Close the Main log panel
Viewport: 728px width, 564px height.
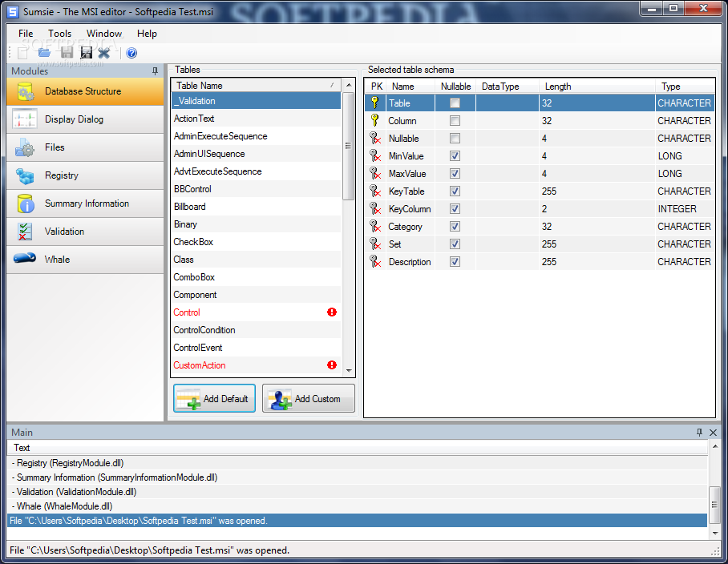(x=714, y=433)
